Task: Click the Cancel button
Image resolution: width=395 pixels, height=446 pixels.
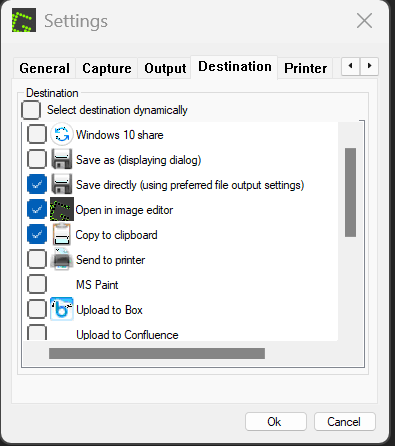Action: (x=345, y=422)
